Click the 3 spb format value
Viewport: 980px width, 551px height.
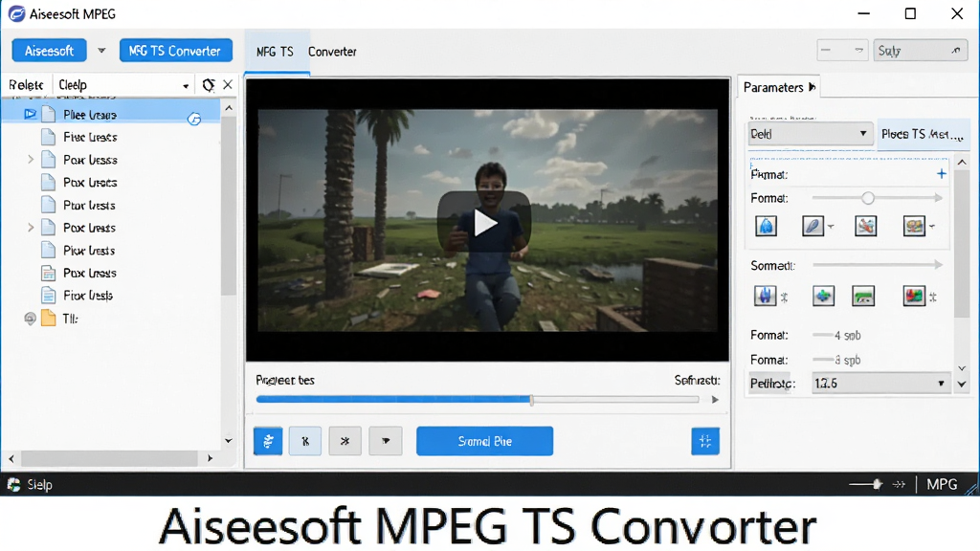[848, 360]
